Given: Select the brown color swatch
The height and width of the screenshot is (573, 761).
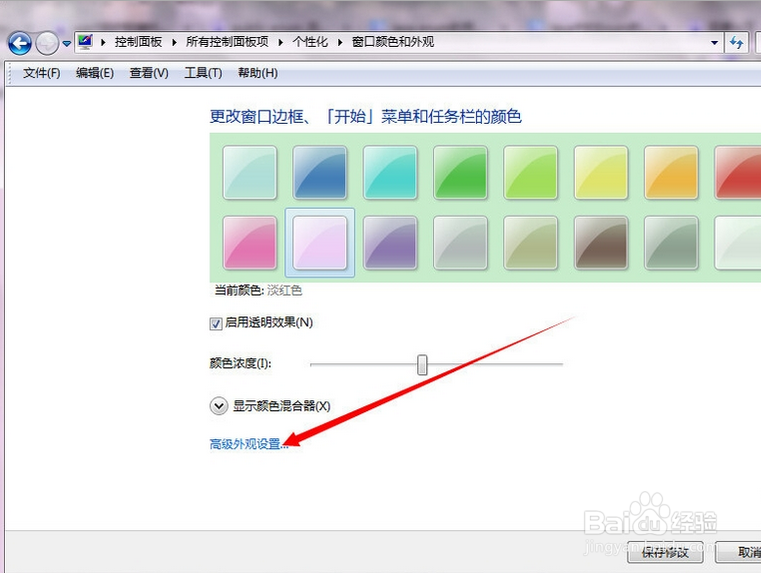Looking at the screenshot, I should (x=601, y=243).
